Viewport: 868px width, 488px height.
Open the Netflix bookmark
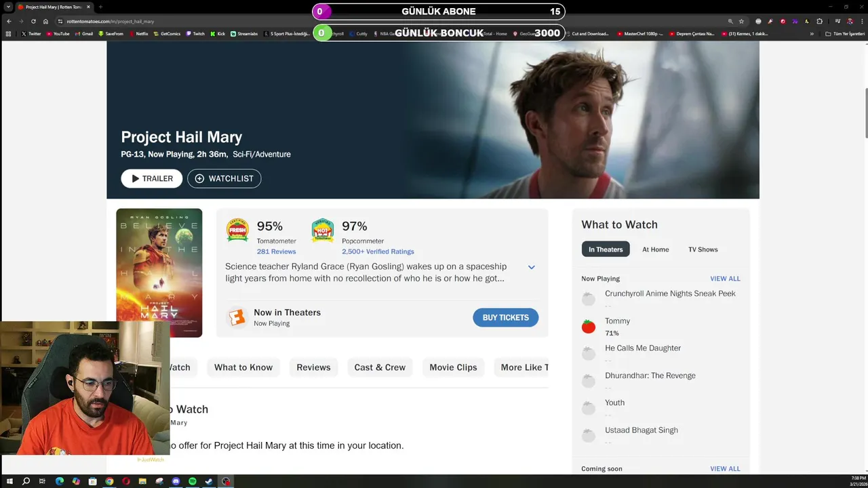[x=138, y=33]
